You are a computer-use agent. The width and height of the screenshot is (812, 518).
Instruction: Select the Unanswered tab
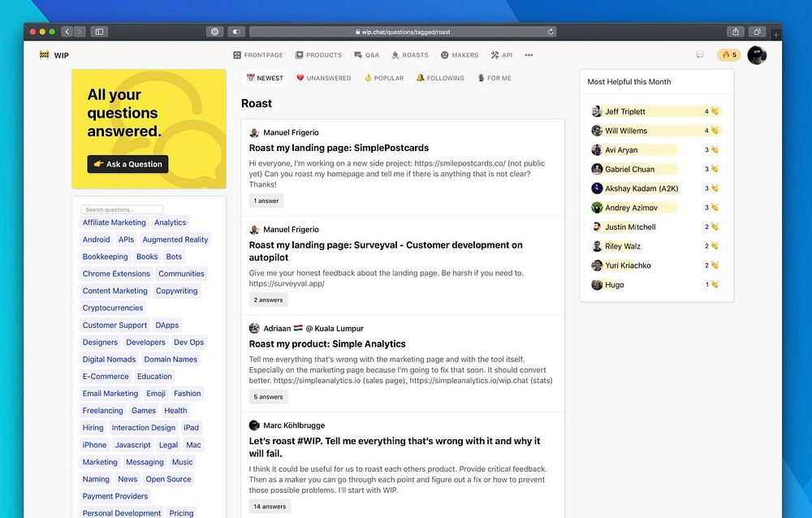coord(324,78)
